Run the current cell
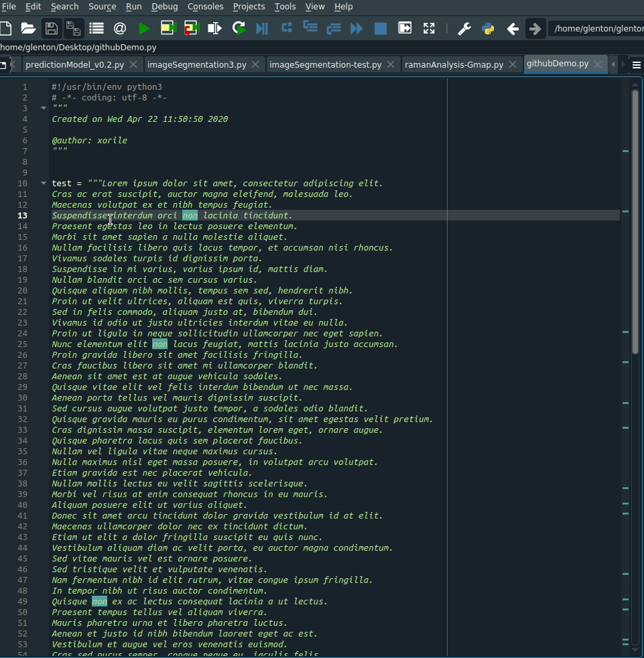Viewport: 644px width, 658px height. tap(166, 28)
